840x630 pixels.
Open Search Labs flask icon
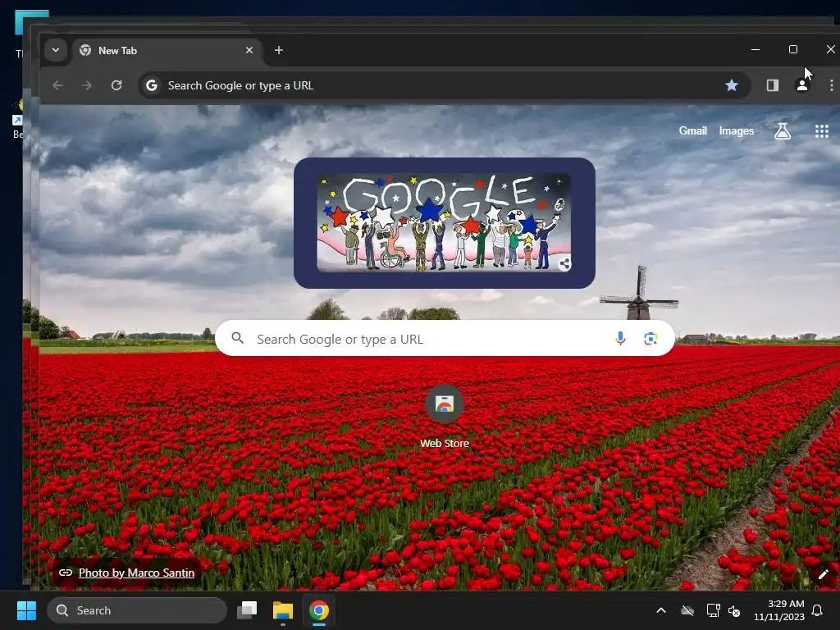tap(782, 130)
